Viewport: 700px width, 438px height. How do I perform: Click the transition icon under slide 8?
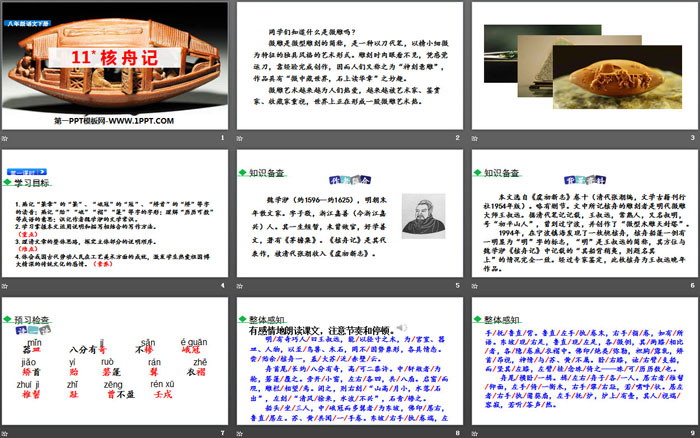(241, 430)
